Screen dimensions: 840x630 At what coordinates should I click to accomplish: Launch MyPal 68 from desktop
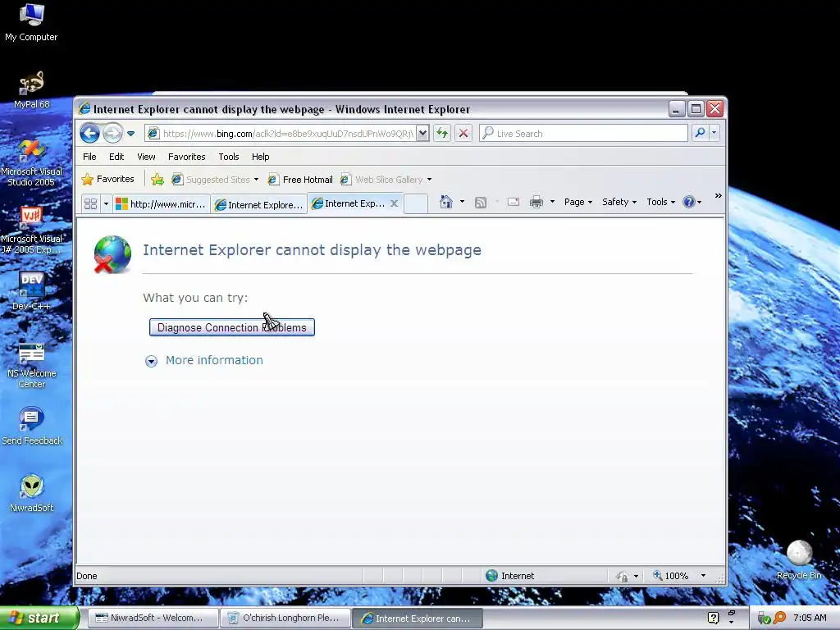[31, 89]
